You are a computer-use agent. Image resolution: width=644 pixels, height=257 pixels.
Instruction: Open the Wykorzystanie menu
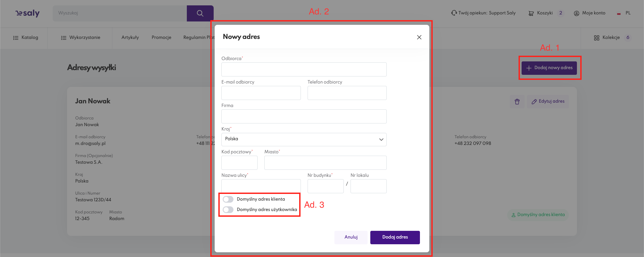(80, 38)
